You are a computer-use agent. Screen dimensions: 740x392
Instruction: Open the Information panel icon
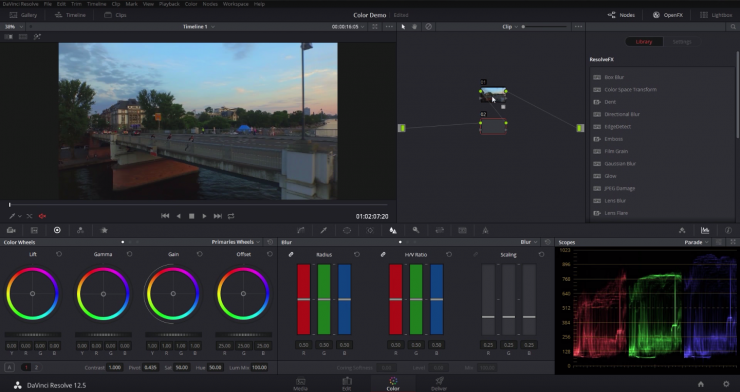728,230
